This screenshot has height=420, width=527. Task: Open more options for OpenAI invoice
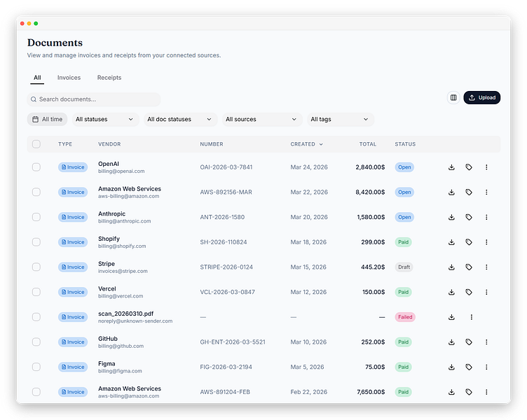(x=486, y=167)
